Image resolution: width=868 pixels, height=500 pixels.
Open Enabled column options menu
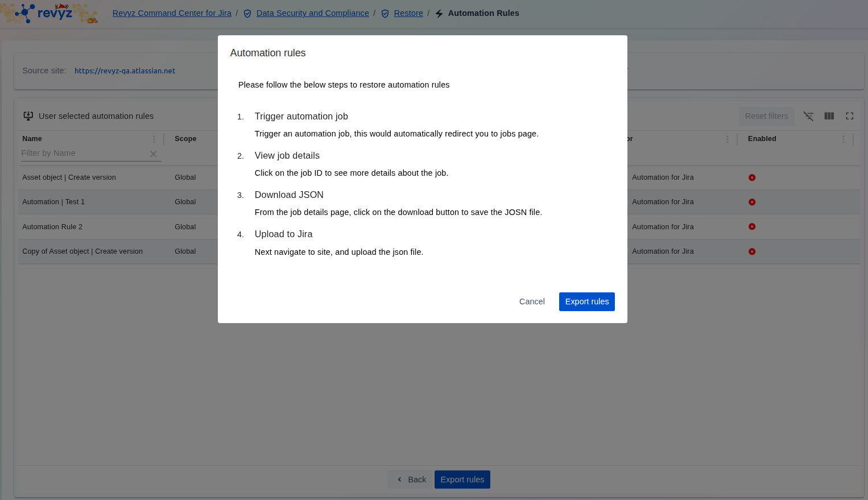click(x=843, y=139)
